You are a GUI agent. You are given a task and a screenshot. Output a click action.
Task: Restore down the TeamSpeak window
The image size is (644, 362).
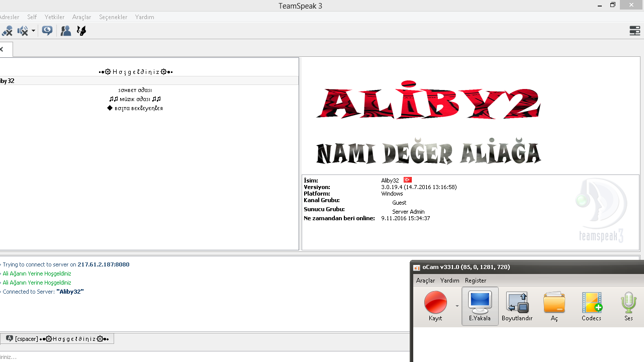613,5
